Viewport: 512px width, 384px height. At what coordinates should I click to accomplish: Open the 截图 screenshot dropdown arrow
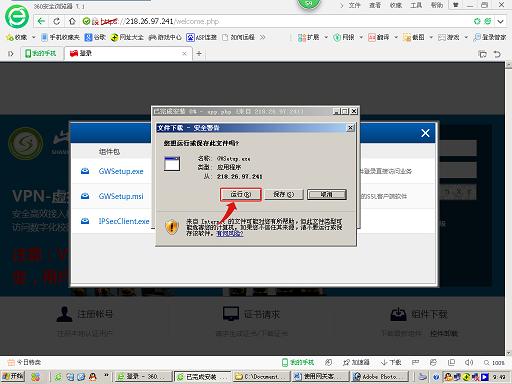click(x=431, y=37)
